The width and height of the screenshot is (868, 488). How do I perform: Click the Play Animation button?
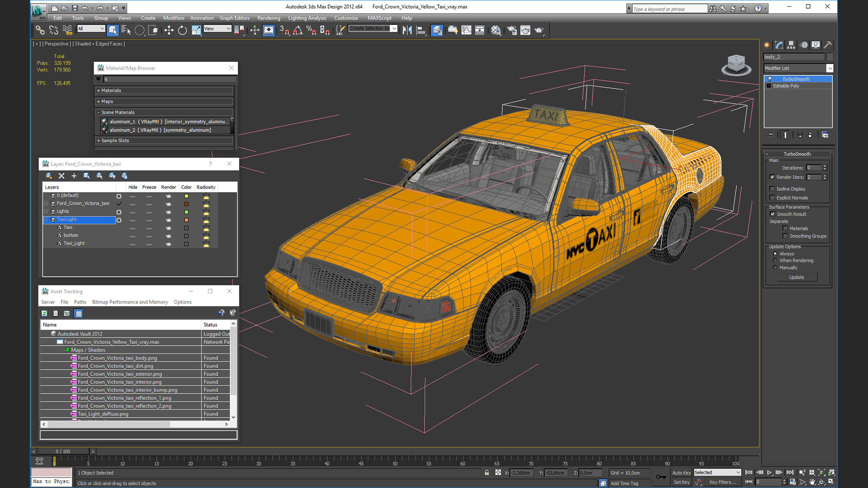pyautogui.click(x=769, y=473)
